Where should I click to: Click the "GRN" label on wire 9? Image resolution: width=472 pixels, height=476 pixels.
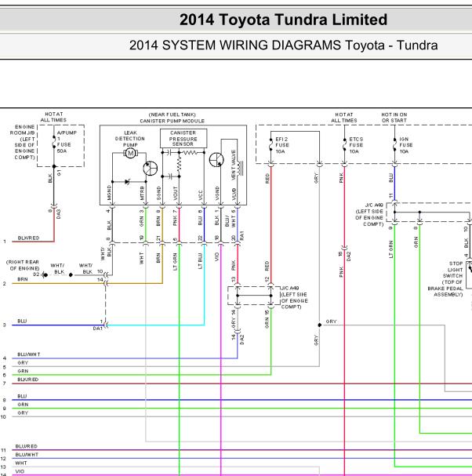click(x=23, y=405)
